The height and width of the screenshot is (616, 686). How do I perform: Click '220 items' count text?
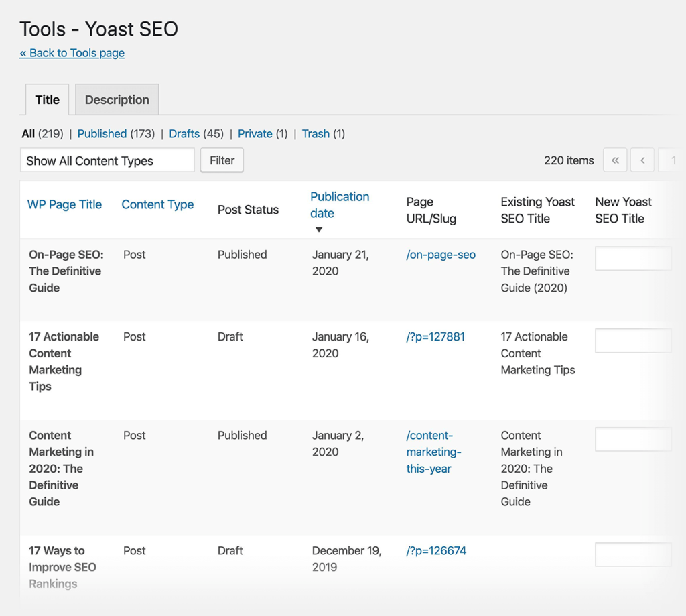[569, 160]
